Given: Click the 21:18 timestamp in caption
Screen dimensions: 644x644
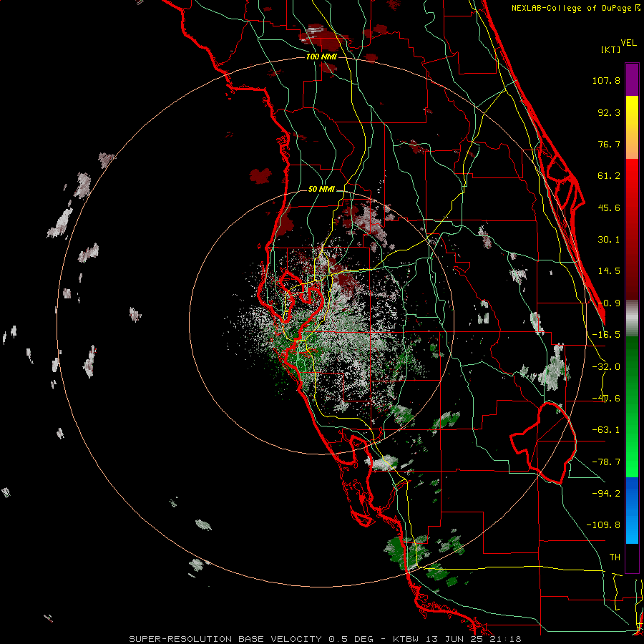Looking at the screenshot, I should click(x=507, y=639).
